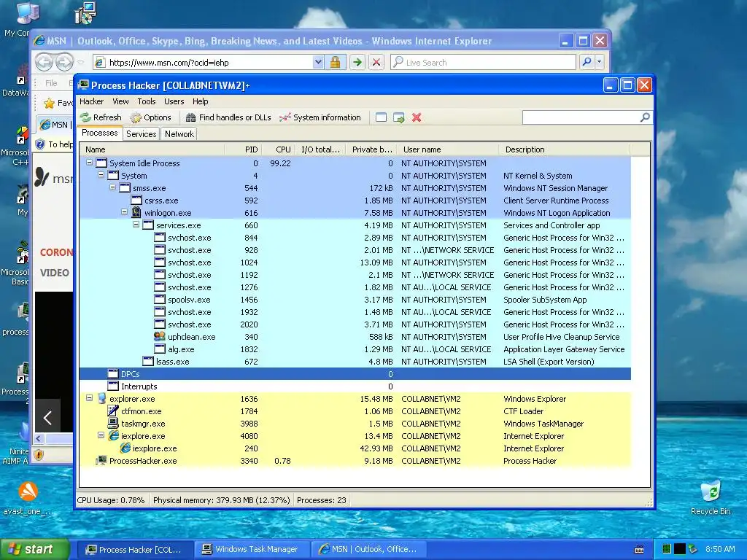Viewport: 747px width, 560px height.
Task: Select the csrss.exe process row
Action: click(x=355, y=201)
